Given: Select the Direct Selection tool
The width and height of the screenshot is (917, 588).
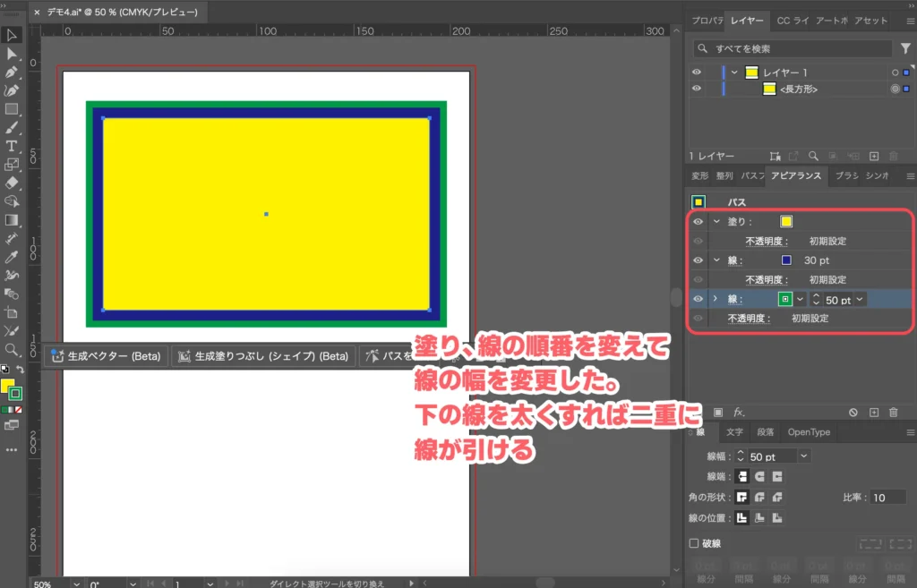Looking at the screenshot, I should point(12,55).
